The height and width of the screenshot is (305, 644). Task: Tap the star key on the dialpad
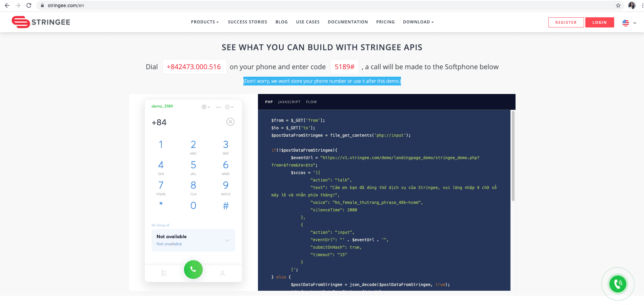[161, 204]
